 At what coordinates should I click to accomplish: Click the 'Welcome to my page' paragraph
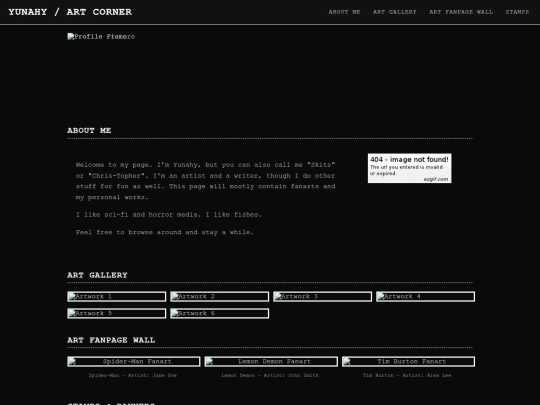pyautogui.click(x=205, y=181)
